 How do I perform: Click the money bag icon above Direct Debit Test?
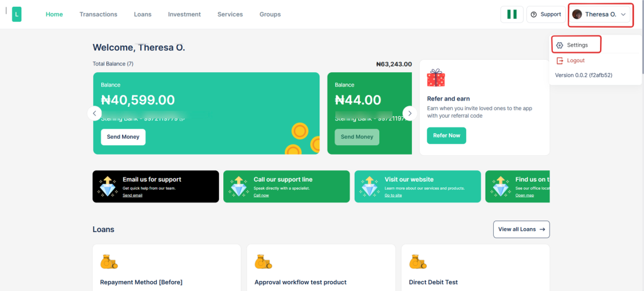(418, 261)
